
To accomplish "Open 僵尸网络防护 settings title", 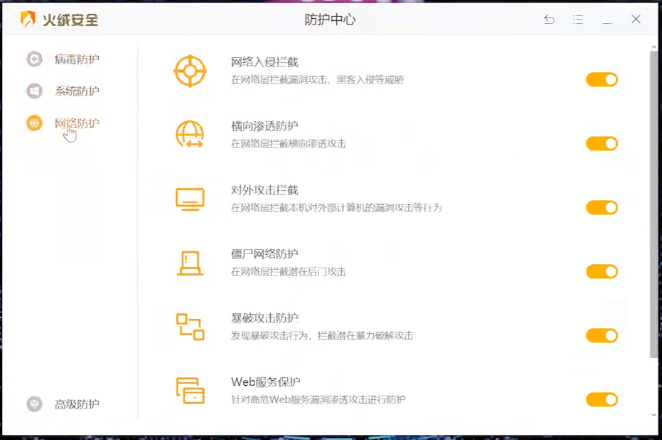I will click(265, 254).
